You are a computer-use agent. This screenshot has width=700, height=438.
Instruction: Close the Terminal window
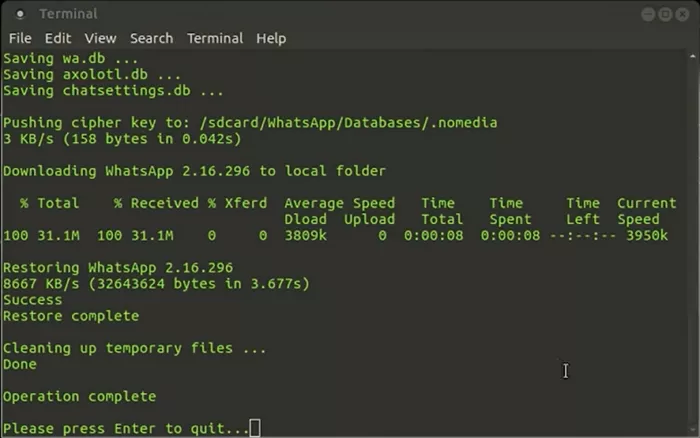(x=680, y=14)
